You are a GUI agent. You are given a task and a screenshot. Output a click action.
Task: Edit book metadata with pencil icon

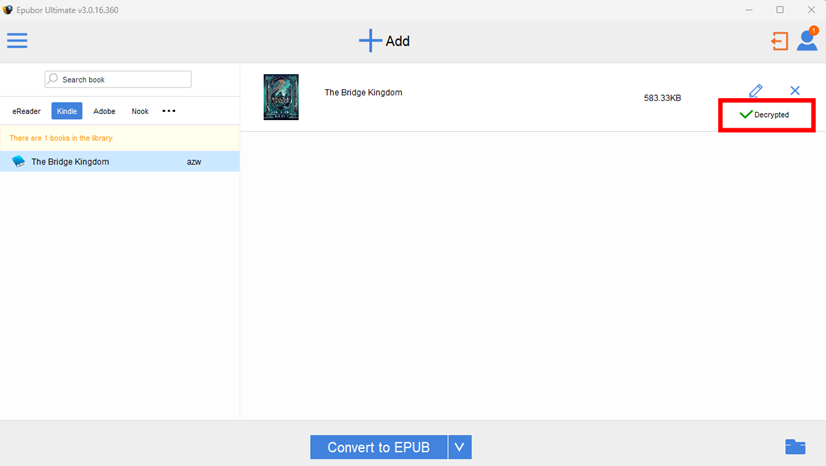click(x=756, y=91)
